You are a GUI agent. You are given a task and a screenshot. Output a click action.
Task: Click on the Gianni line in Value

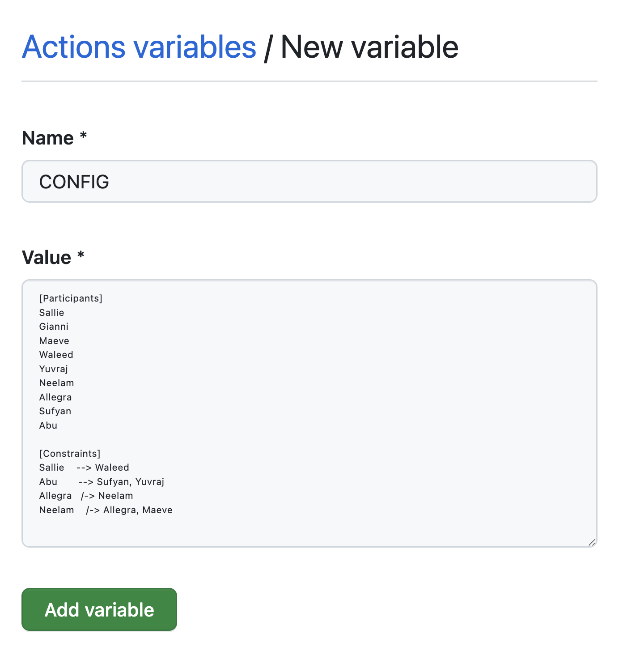[54, 327]
